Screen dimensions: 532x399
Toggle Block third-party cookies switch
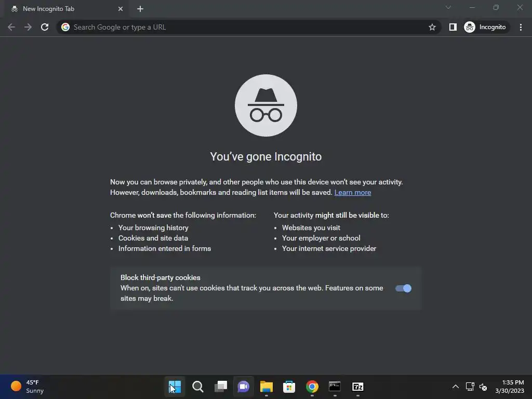pos(403,288)
